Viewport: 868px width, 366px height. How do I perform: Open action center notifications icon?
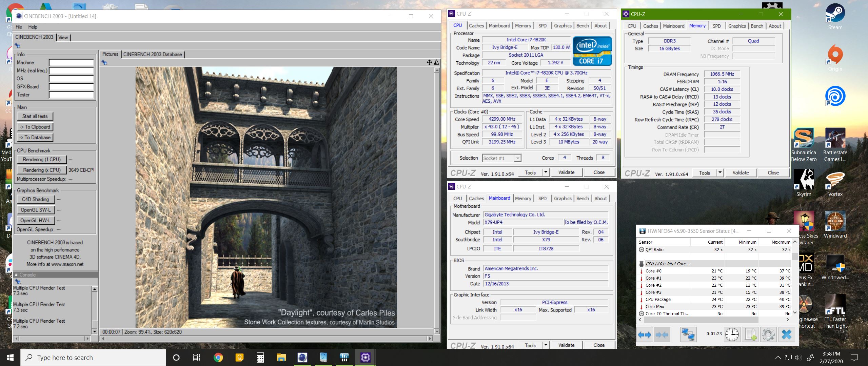coord(854,358)
